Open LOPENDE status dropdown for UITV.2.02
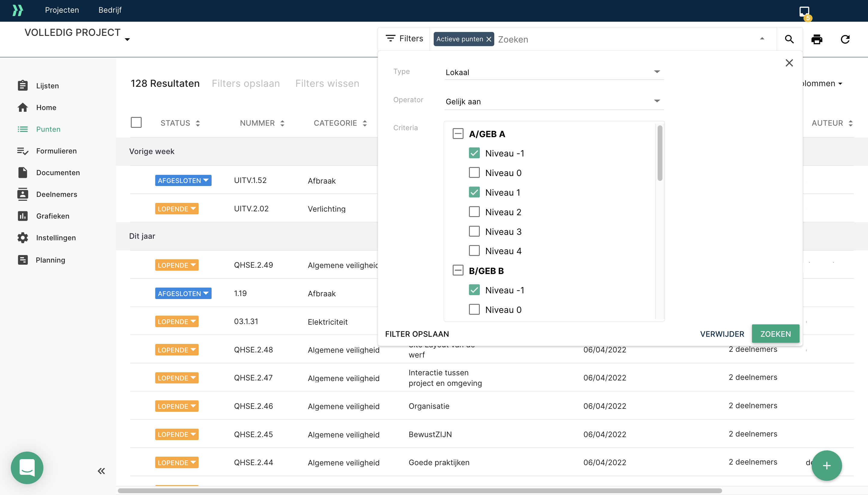This screenshot has height=495, width=868. point(177,208)
